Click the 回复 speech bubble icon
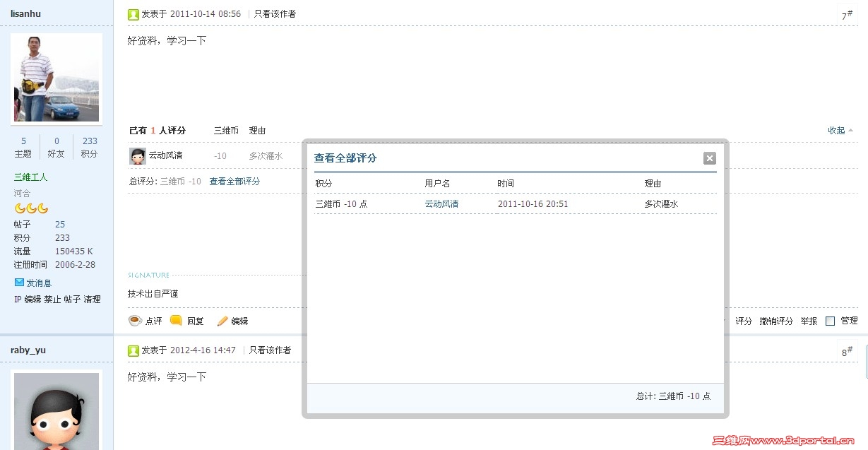The width and height of the screenshot is (868, 450). (x=175, y=321)
